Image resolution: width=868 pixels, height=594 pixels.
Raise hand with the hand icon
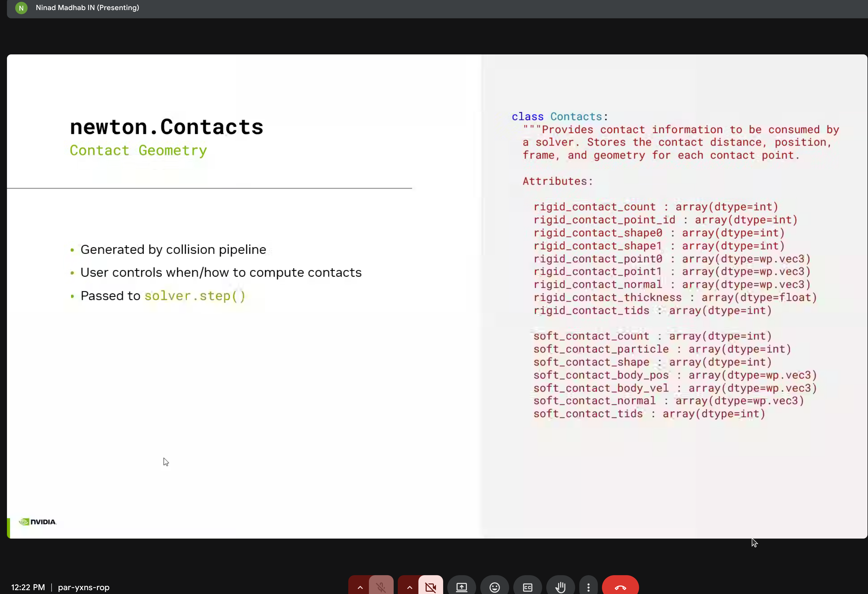click(x=560, y=587)
